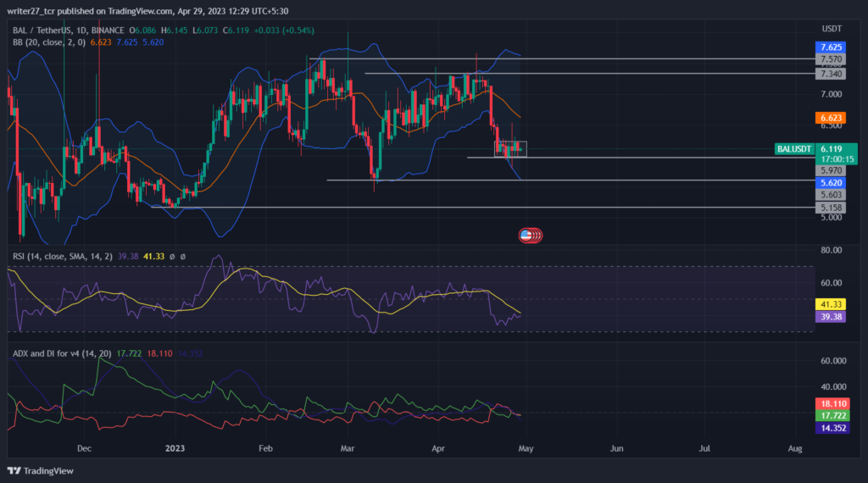Click the yellow 41.33 RSI SMA value tag
The width and height of the screenshot is (868, 483).
click(x=831, y=304)
